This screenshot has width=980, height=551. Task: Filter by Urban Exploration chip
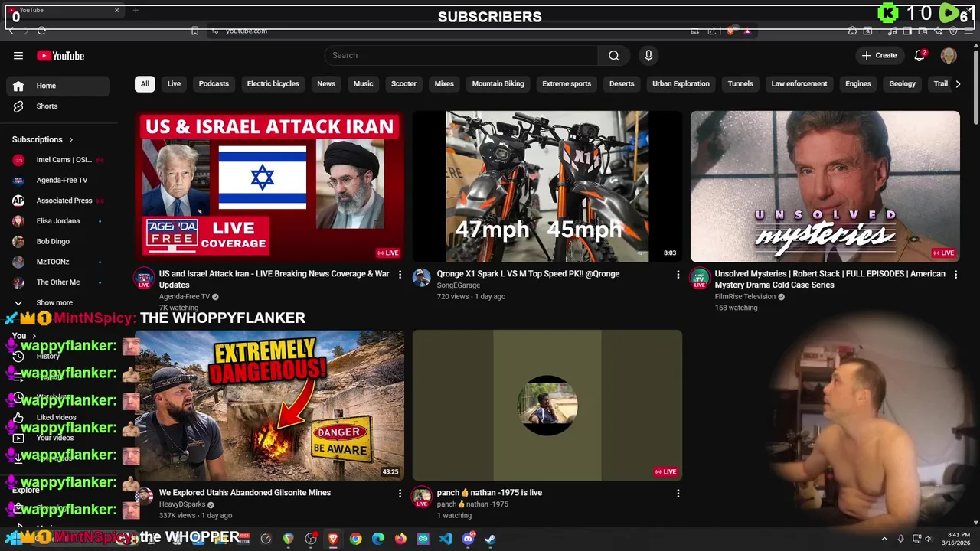coord(681,83)
